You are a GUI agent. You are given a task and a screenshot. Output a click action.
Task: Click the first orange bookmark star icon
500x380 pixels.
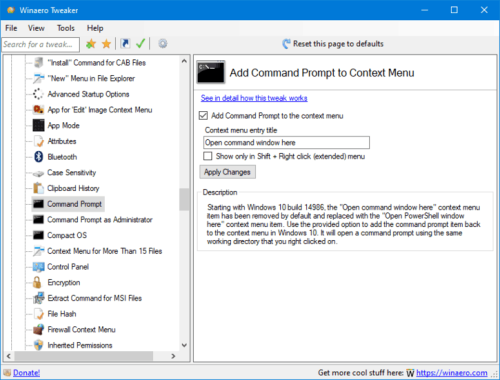click(x=91, y=44)
